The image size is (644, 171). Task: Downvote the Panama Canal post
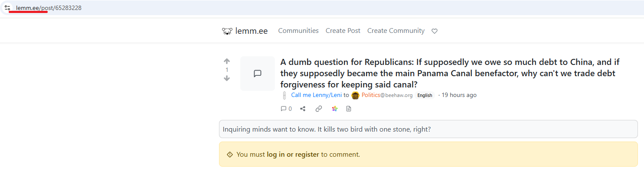coord(227,78)
